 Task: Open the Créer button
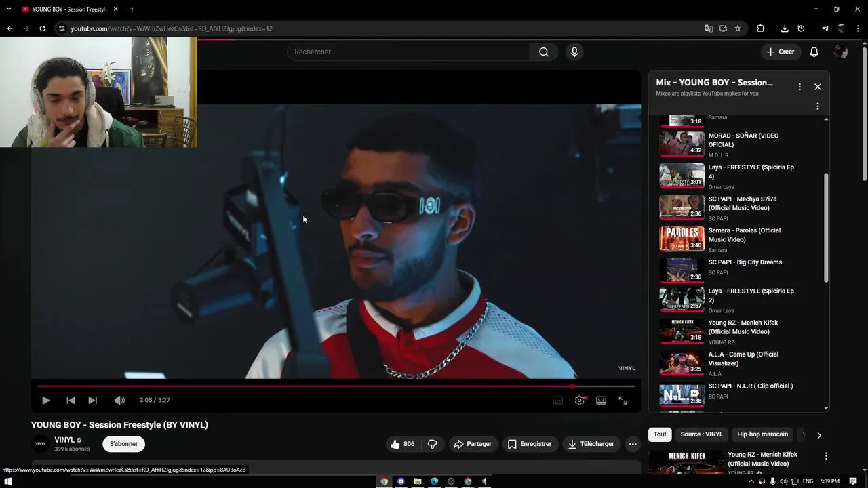(781, 52)
